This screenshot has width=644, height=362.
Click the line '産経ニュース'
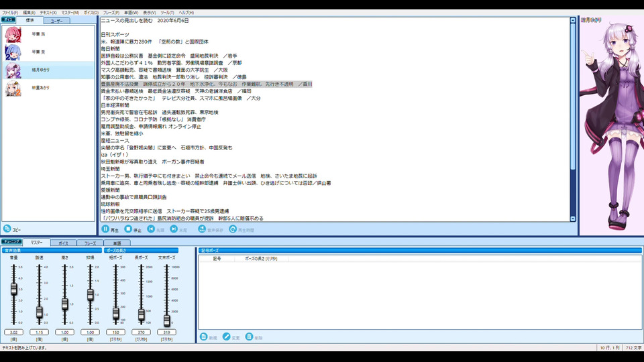pyautogui.click(x=115, y=140)
